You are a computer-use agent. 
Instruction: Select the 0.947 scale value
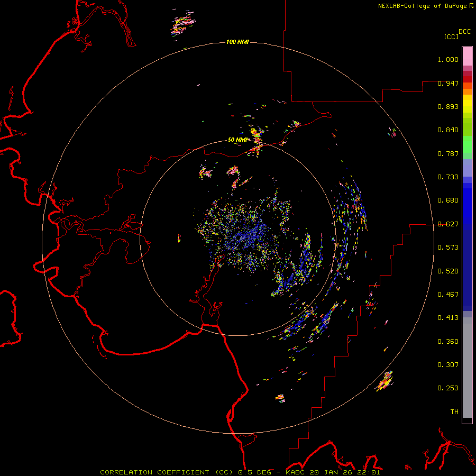(x=448, y=83)
